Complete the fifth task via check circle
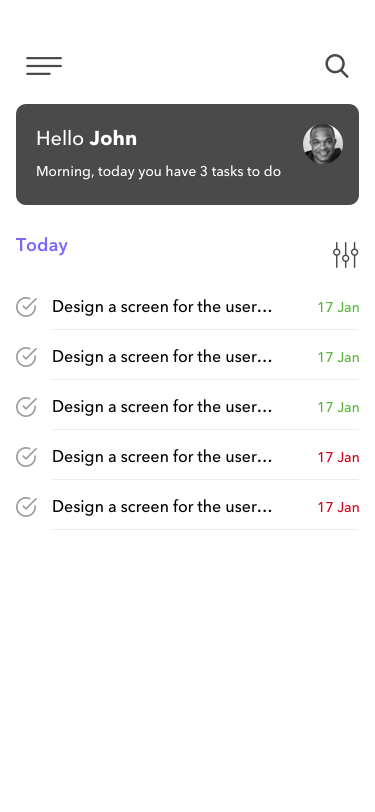This screenshot has height=812, width=375. (x=26, y=507)
